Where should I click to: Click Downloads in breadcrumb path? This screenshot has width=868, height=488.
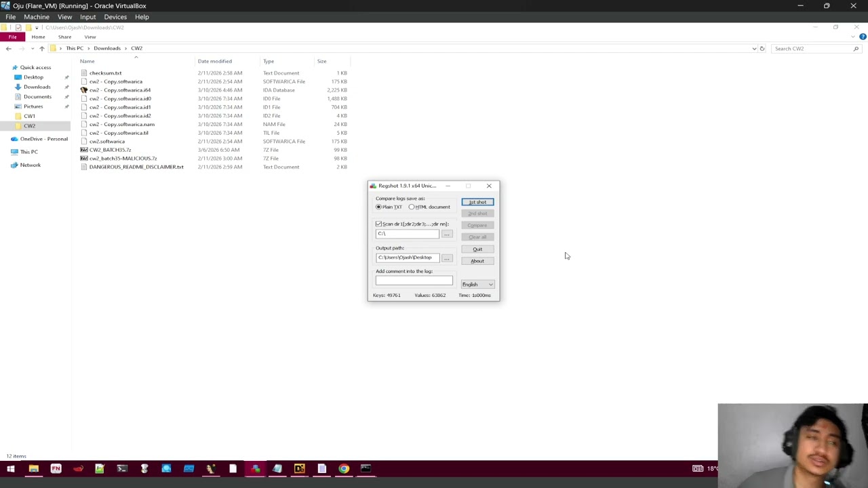[x=107, y=49]
